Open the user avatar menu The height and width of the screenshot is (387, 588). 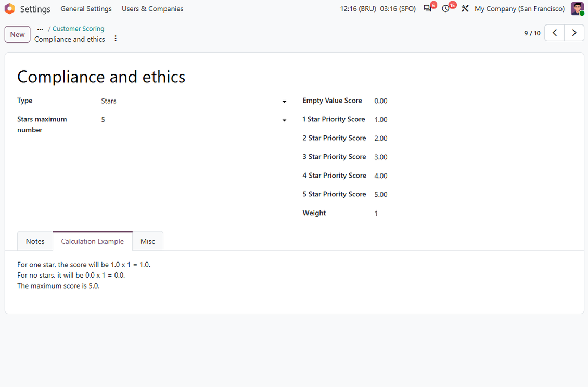pos(577,8)
